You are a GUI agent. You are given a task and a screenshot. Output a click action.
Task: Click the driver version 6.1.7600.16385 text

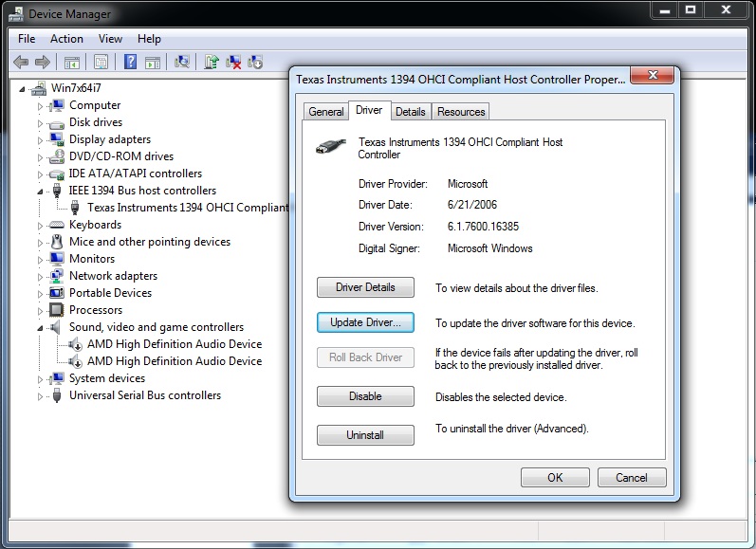pyautogui.click(x=483, y=227)
